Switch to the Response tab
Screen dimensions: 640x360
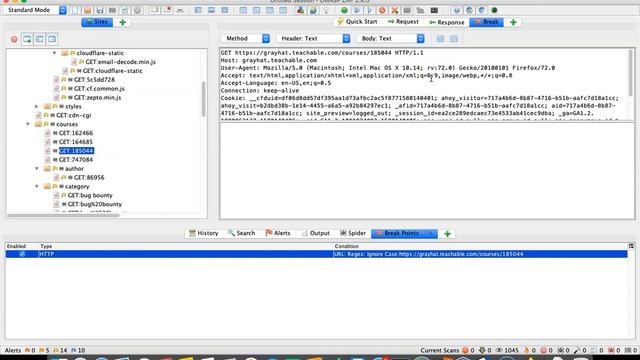447,22
